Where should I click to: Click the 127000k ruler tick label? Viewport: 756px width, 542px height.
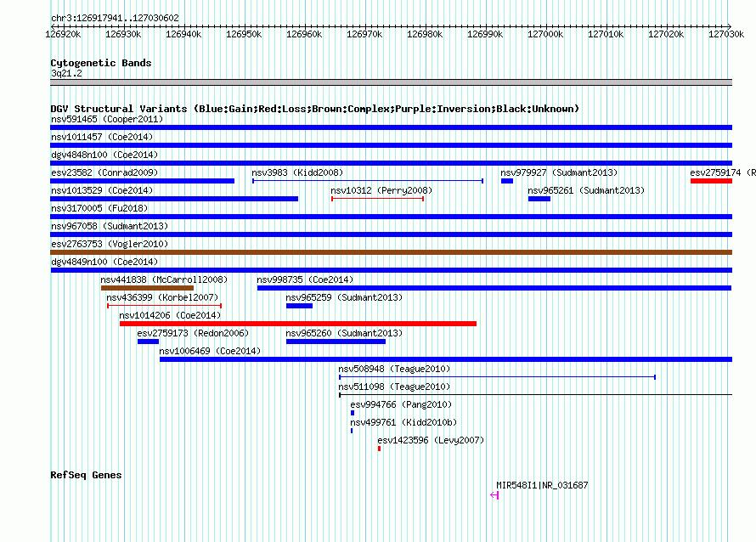(545, 34)
